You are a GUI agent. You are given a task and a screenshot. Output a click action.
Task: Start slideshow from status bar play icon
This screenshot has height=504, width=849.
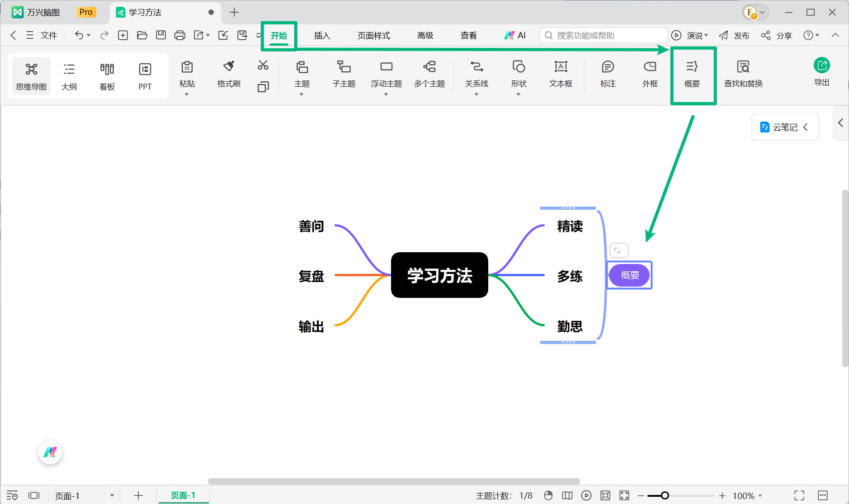(586, 495)
